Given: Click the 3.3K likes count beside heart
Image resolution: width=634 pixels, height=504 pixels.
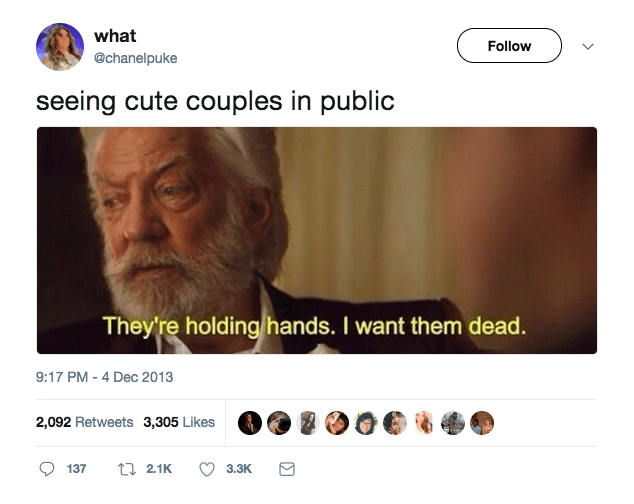Looking at the screenshot, I should [x=239, y=469].
